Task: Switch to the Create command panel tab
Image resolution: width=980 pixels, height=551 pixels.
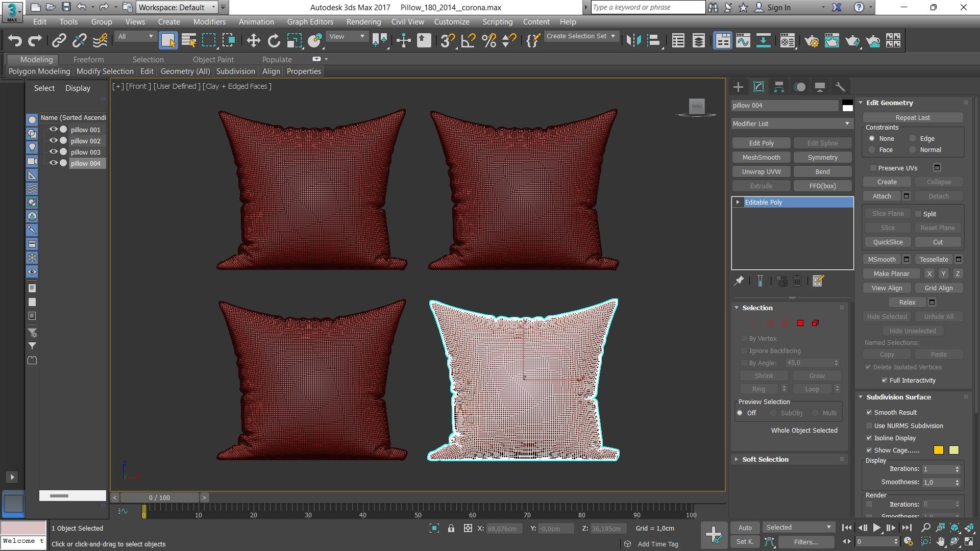Action: click(738, 87)
